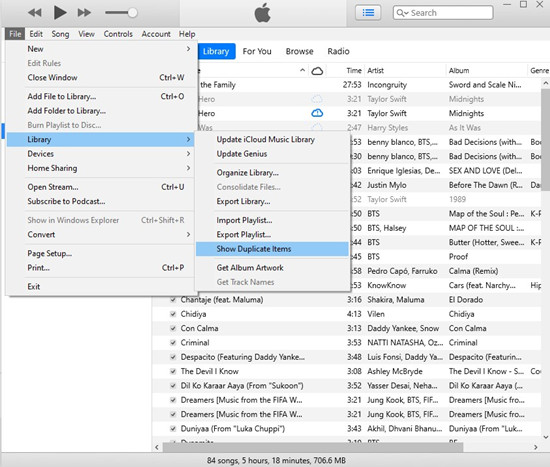Expand the New submenu

click(100, 49)
